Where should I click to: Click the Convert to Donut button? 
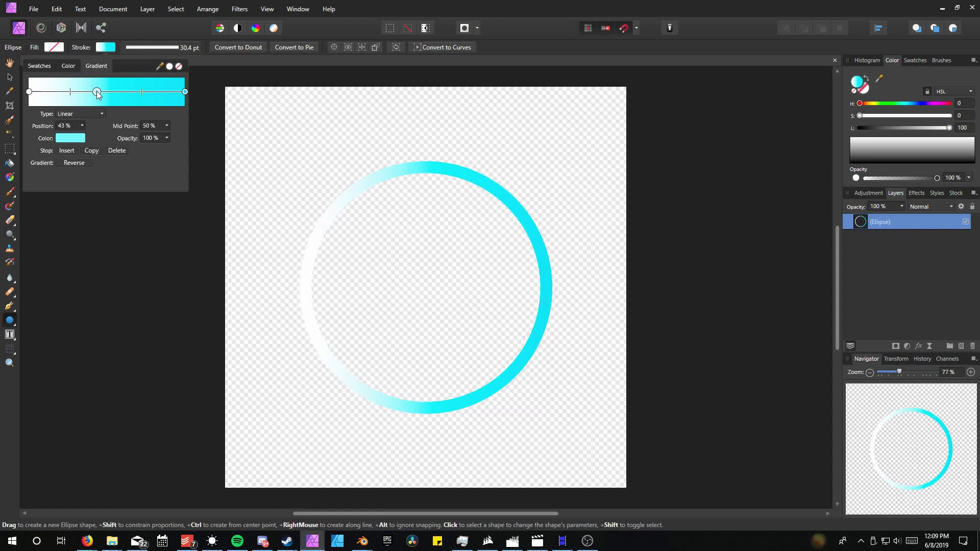pos(237,47)
